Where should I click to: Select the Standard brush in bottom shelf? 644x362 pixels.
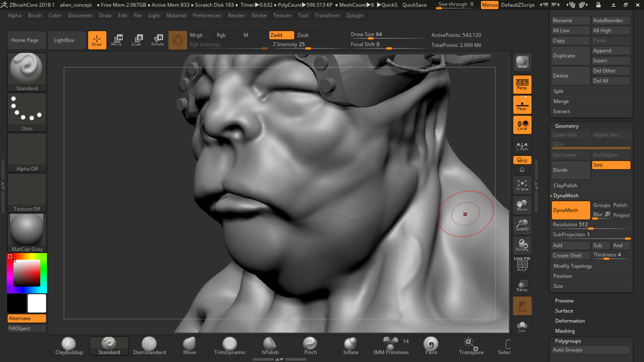(109, 346)
